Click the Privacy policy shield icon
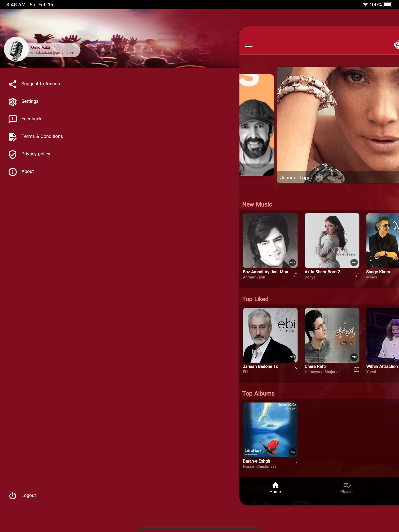This screenshot has height=532, width=399. [x=12, y=154]
